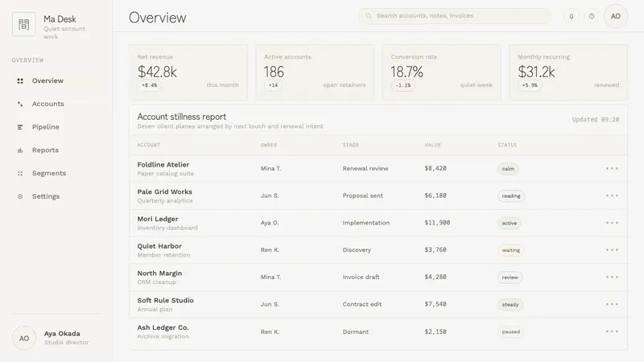Click the Active accounts card
The height and width of the screenshot is (362, 644).
[315, 72]
